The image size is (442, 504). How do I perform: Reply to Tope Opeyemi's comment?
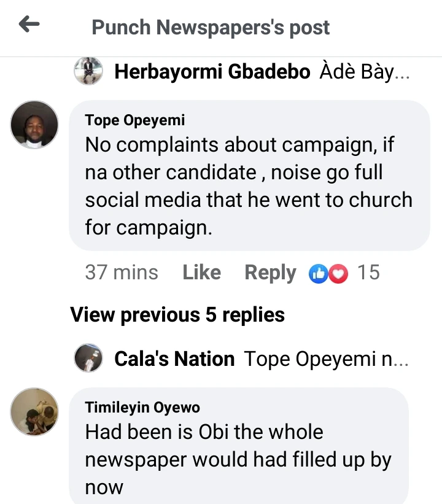(270, 273)
